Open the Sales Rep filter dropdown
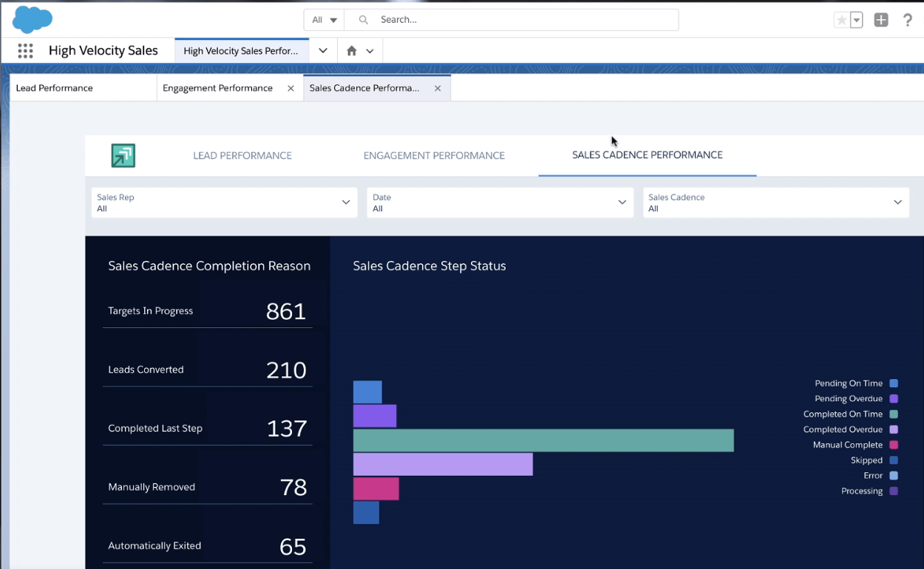This screenshot has width=924, height=569. pyautogui.click(x=224, y=202)
